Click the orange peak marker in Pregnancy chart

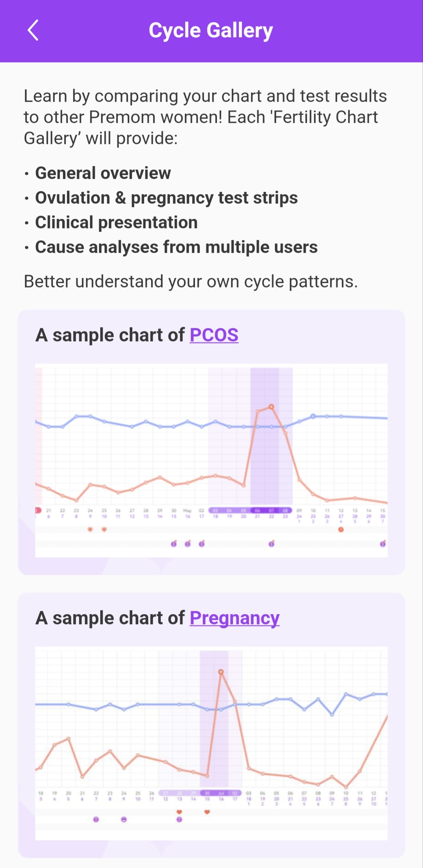(x=221, y=672)
